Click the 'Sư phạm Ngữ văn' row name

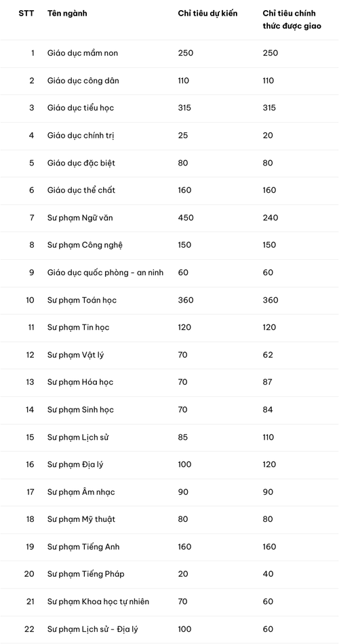click(80, 218)
